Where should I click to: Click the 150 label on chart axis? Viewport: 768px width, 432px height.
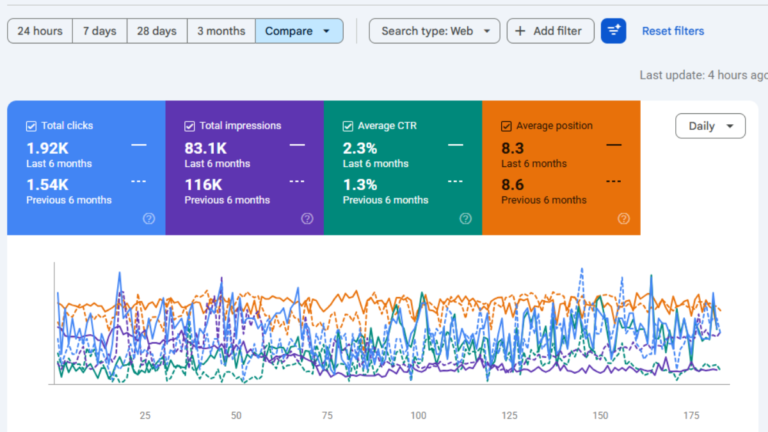tap(600, 415)
